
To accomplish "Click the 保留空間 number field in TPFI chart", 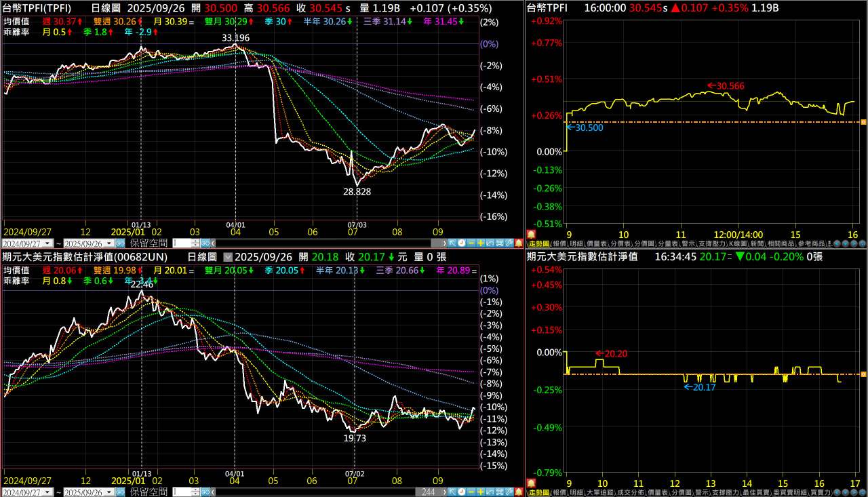I will [182, 243].
